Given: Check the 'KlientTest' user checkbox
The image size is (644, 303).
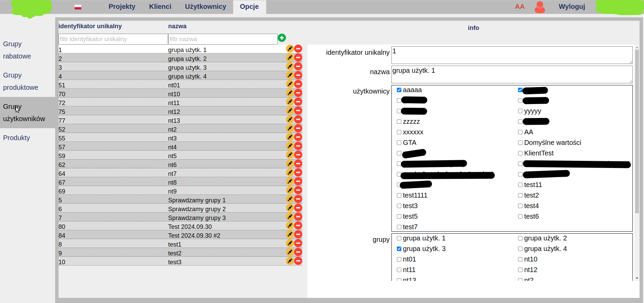Looking at the screenshot, I should click(520, 153).
